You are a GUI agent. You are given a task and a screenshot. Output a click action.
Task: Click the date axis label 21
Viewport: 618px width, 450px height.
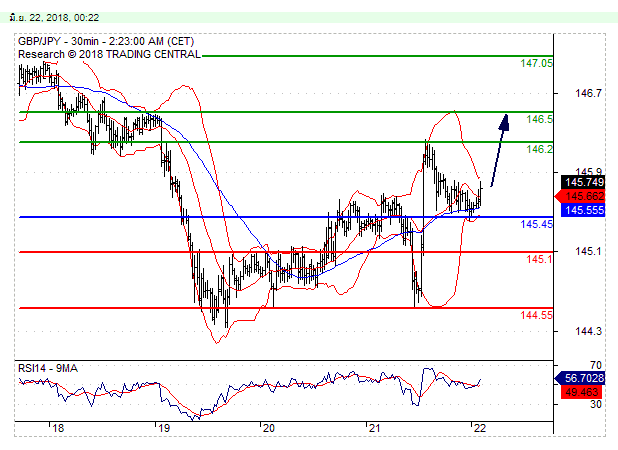pos(374,428)
